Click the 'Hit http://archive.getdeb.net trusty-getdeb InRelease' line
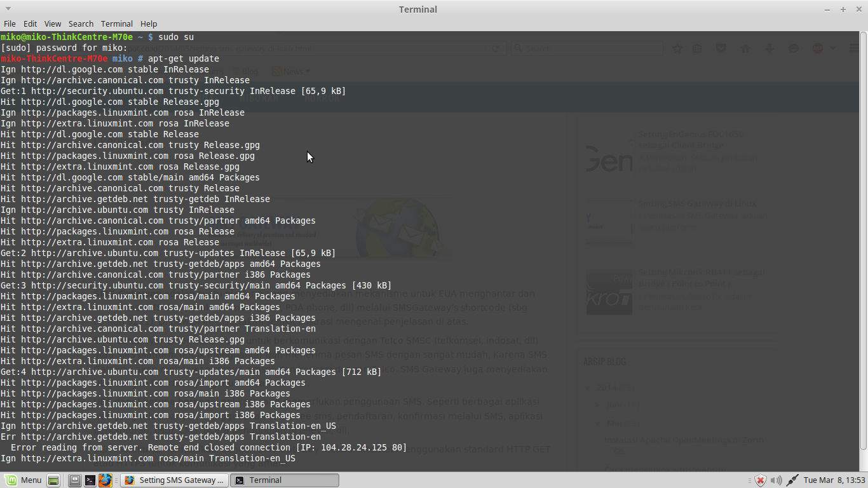The image size is (868, 488). (x=135, y=199)
